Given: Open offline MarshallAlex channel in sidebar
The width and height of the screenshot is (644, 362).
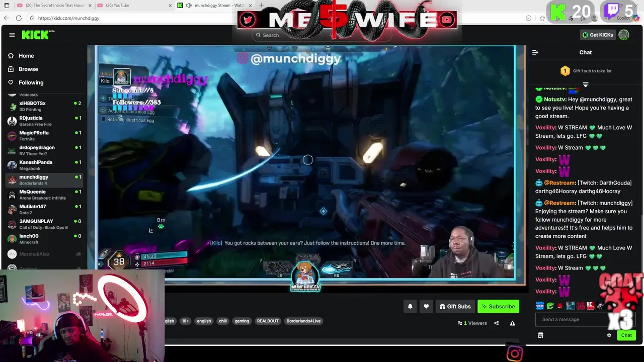Looking at the screenshot, I should pyautogui.click(x=44, y=254).
